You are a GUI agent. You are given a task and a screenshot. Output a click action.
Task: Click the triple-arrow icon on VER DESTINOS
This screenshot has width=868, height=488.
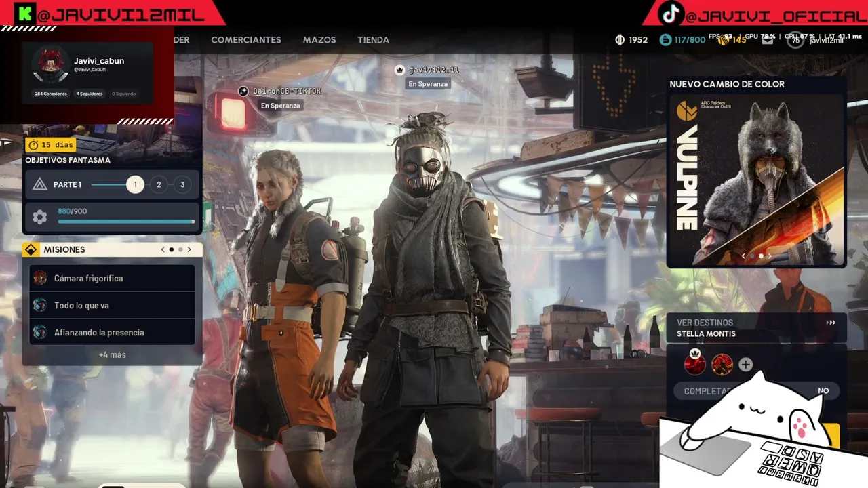tap(831, 323)
